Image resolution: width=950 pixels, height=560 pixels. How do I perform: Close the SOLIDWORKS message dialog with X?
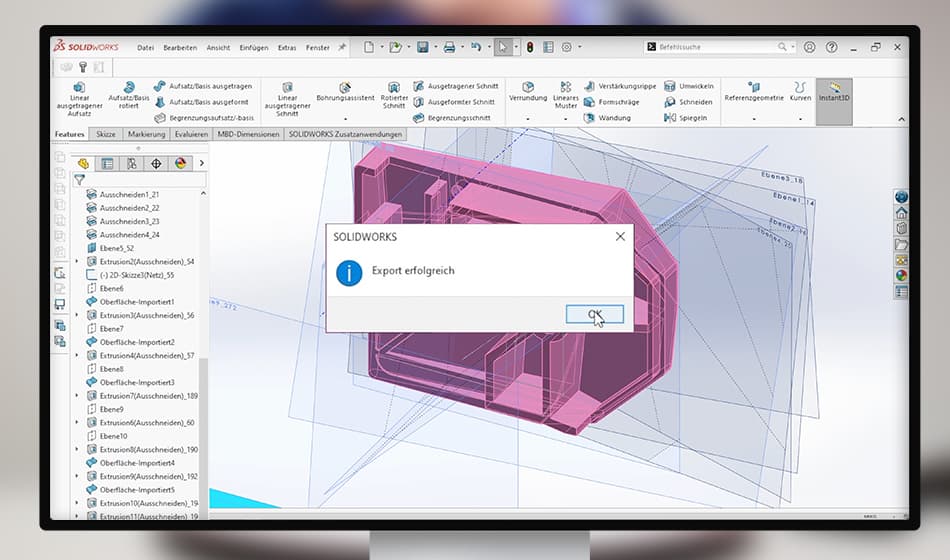(620, 236)
